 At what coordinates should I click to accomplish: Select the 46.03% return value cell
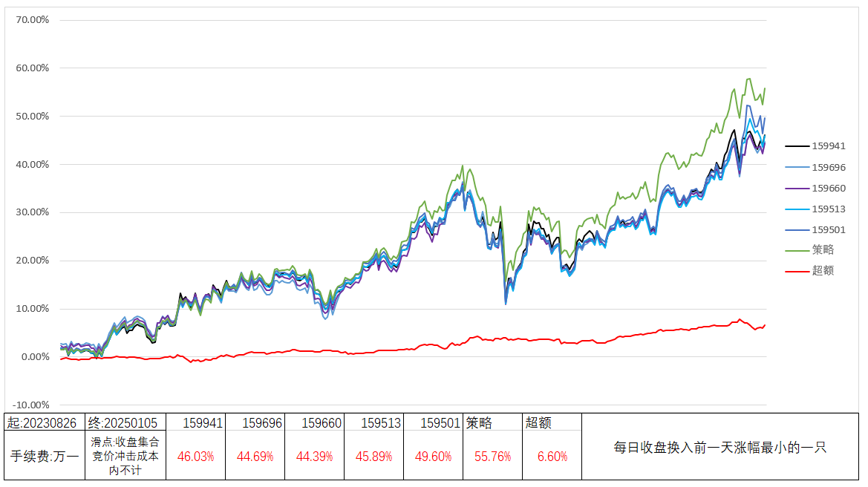(x=195, y=456)
